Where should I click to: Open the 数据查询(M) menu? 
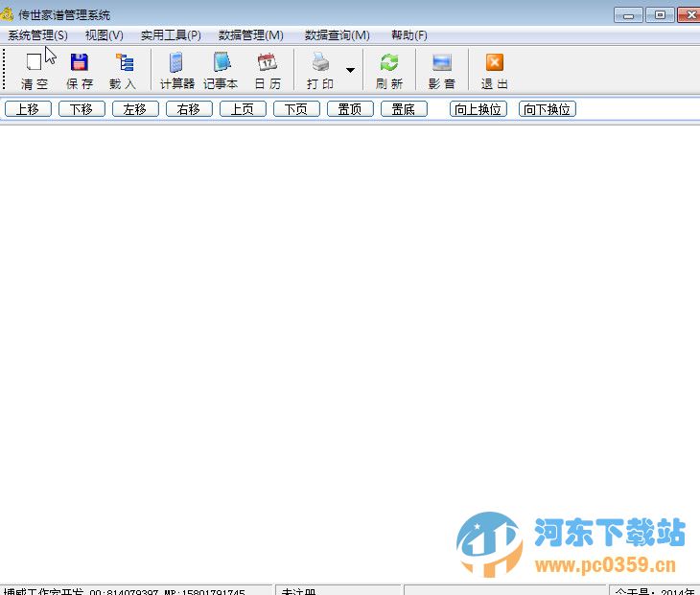(337, 35)
